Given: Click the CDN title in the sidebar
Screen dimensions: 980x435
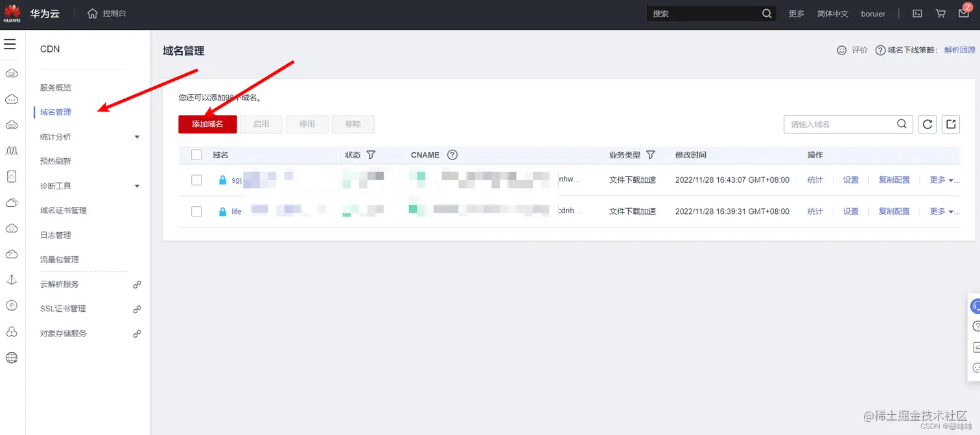Looking at the screenshot, I should (x=50, y=49).
